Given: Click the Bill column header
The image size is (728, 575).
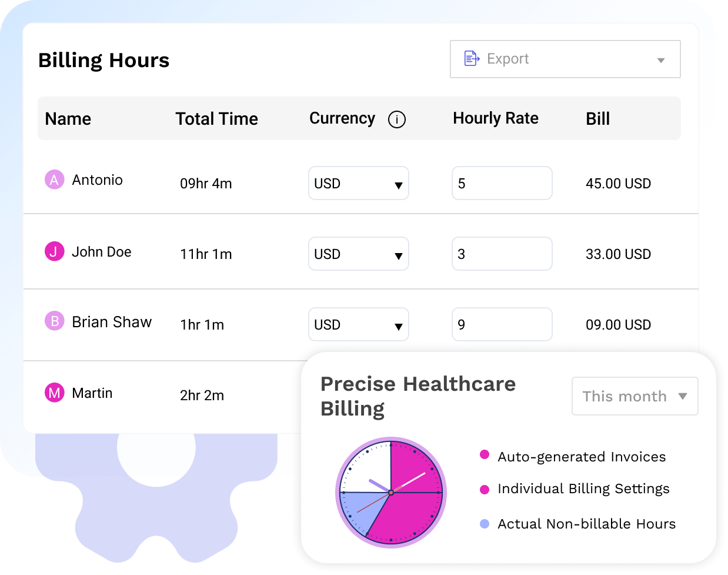Looking at the screenshot, I should (x=598, y=119).
